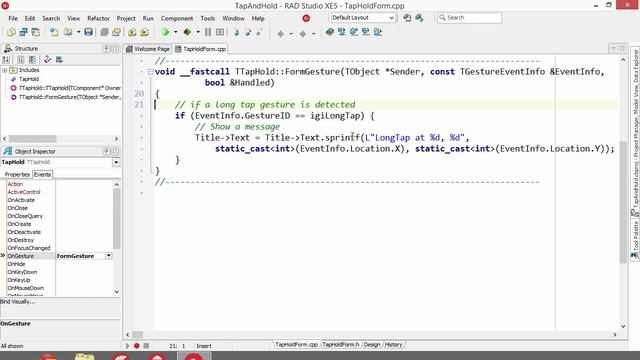This screenshot has width=640, height=360.
Task: Toggle Insert mode in the status bar
Action: 204,346
